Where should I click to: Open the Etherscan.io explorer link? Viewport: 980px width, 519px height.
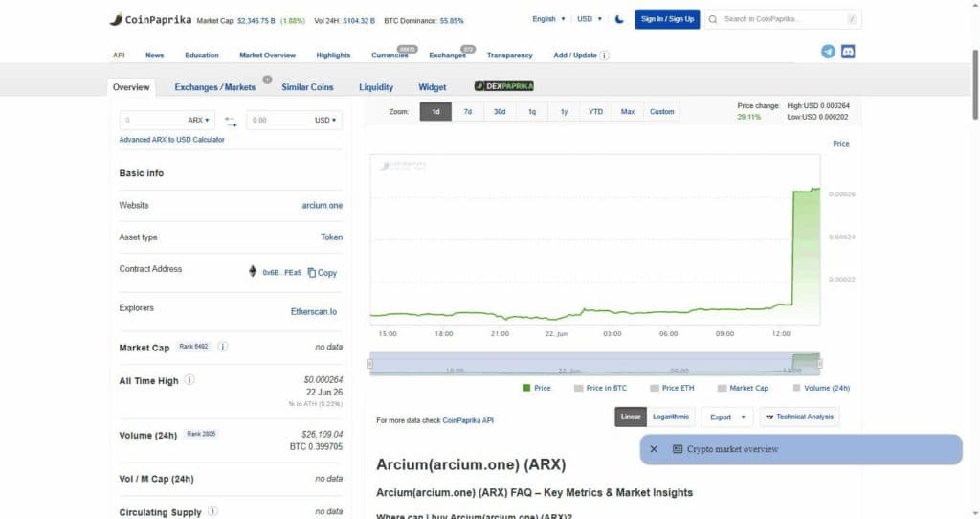314,311
